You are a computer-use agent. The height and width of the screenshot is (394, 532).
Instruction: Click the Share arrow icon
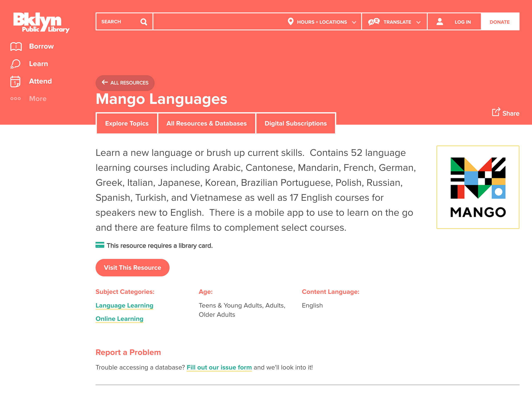[x=496, y=112]
